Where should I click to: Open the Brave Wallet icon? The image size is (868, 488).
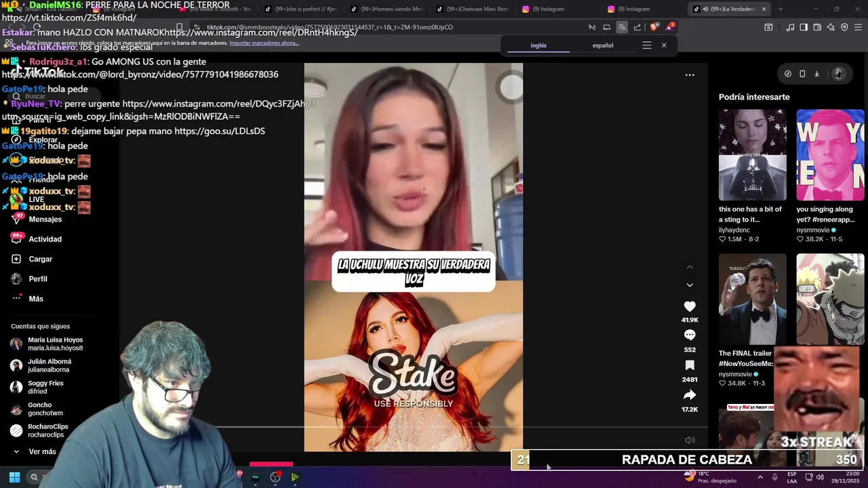point(817,27)
